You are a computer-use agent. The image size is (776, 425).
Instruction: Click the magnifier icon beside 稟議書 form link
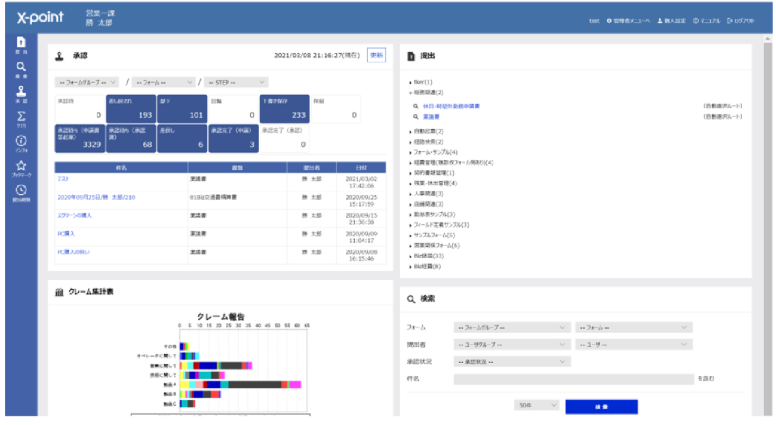click(x=416, y=117)
